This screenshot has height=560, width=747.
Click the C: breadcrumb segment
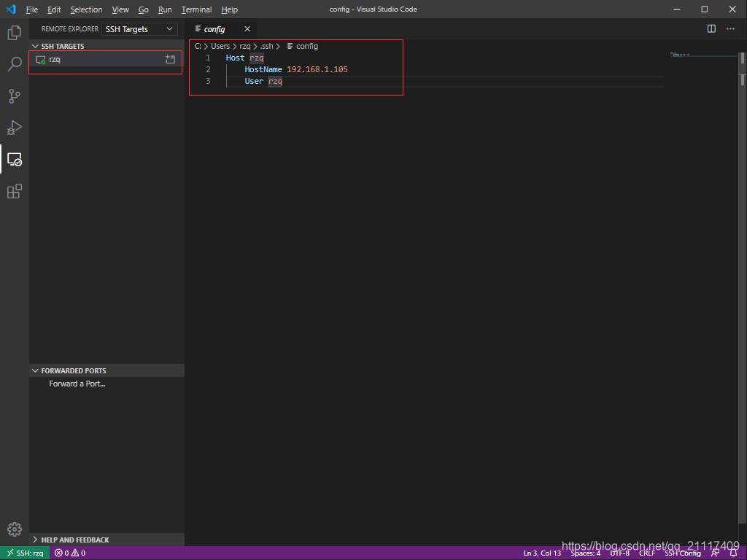(198, 46)
